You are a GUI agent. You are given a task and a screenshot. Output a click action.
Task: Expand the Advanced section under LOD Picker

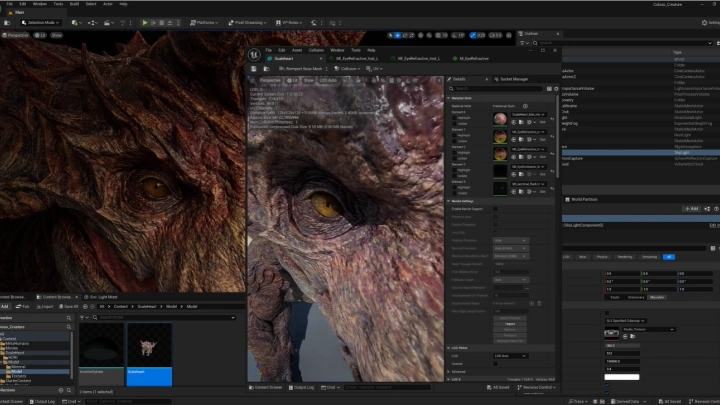pos(449,371)
